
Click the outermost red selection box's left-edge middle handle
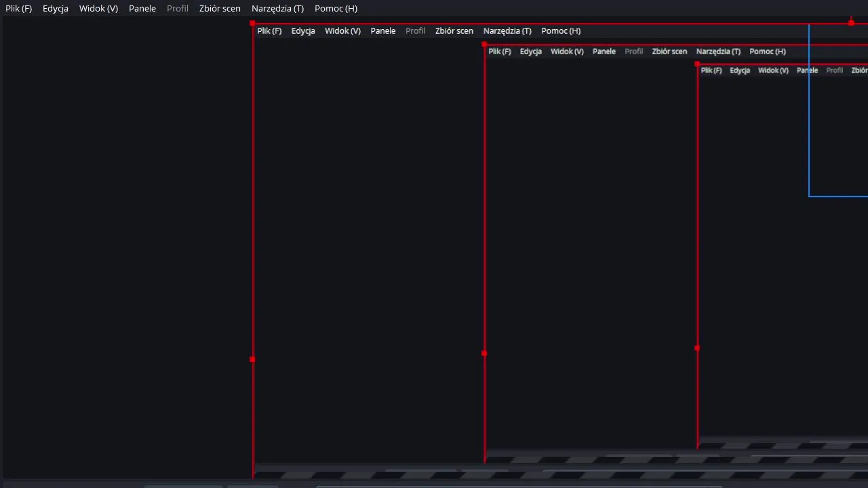point(252,359)
